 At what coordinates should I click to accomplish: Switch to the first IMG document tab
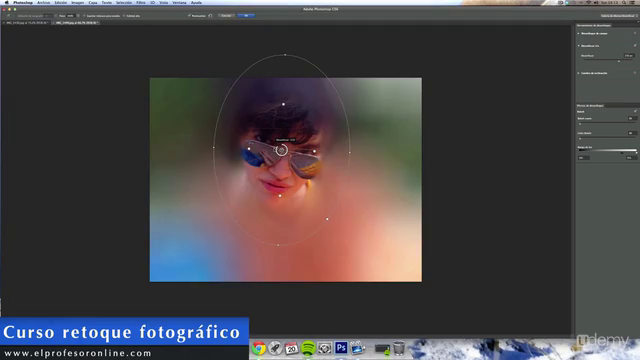(x=26, y=23)
